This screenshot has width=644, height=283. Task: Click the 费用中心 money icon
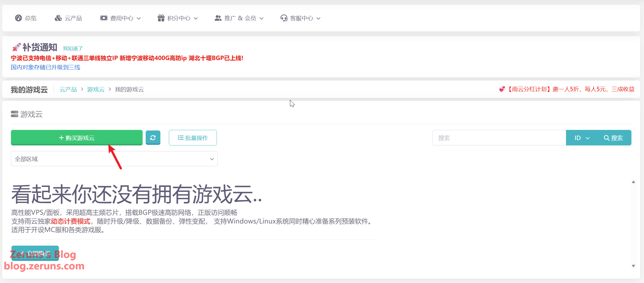pos(104,18)
